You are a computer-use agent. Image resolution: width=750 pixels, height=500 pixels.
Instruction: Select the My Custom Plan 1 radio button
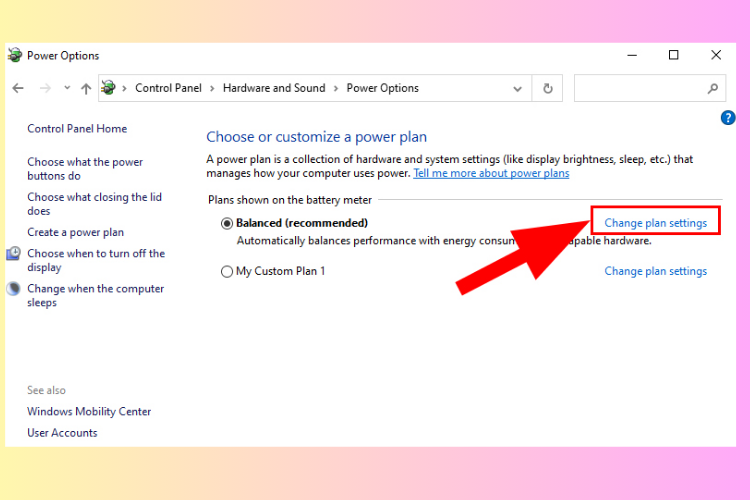click(227, 271)
